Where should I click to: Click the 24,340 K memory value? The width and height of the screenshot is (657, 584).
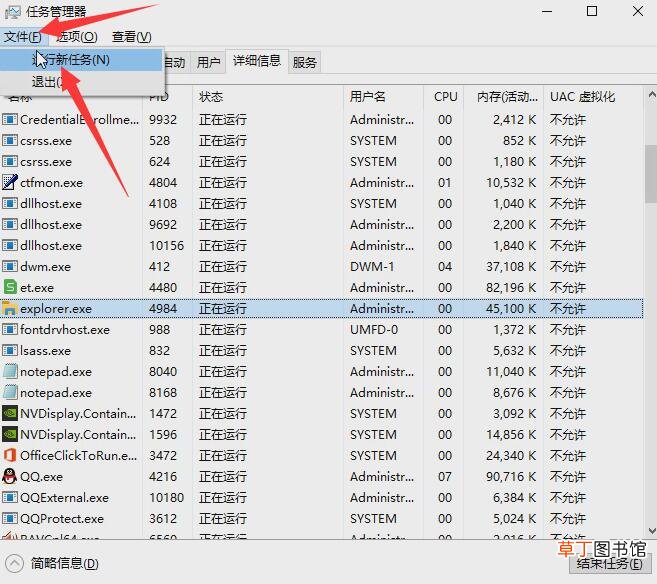coord(511,456)
